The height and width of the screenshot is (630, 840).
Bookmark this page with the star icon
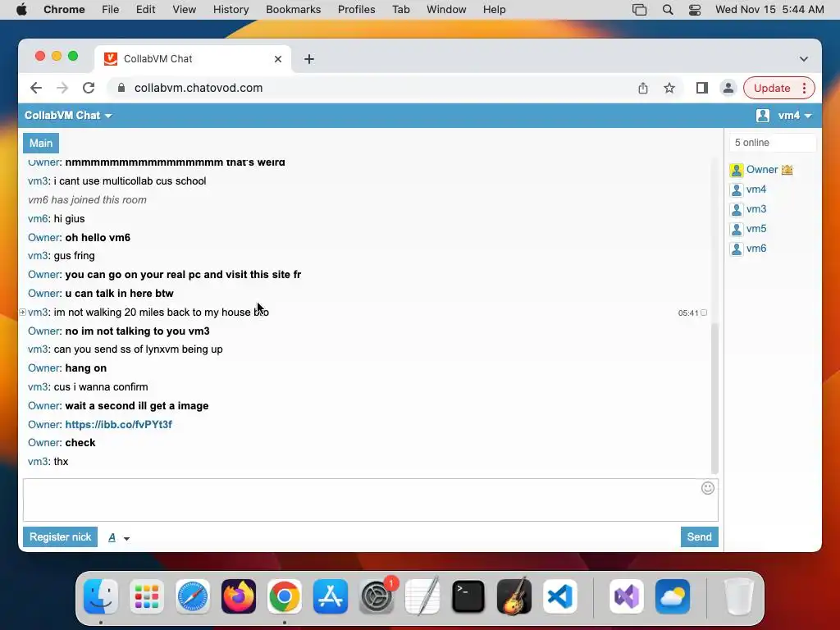[669, 88]
